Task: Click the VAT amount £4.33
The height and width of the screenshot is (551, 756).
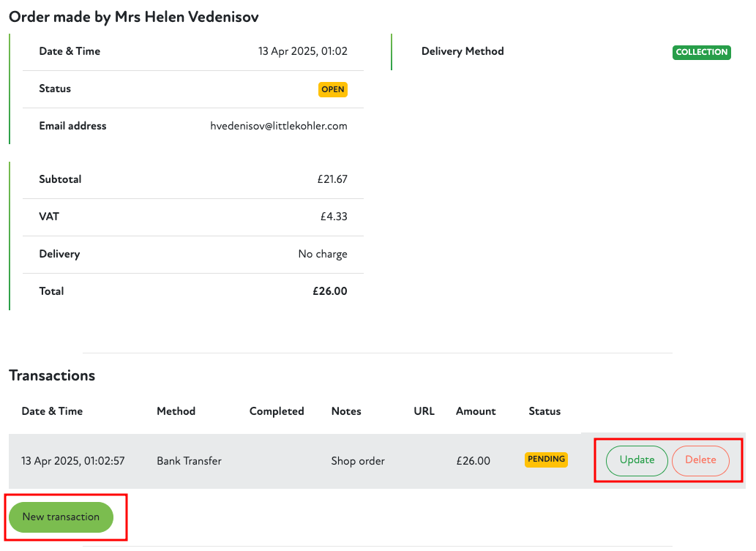Action: [334, 217]
